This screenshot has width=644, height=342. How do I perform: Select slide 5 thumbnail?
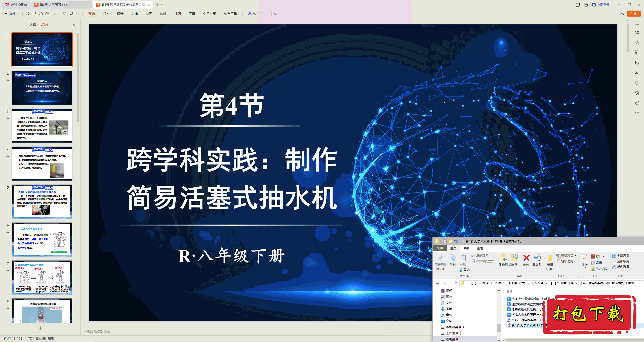point(42,201)
